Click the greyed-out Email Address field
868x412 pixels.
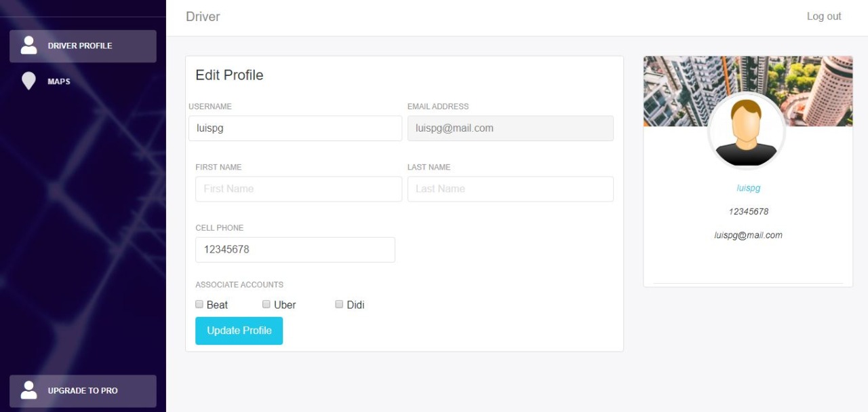click(511, 128)
